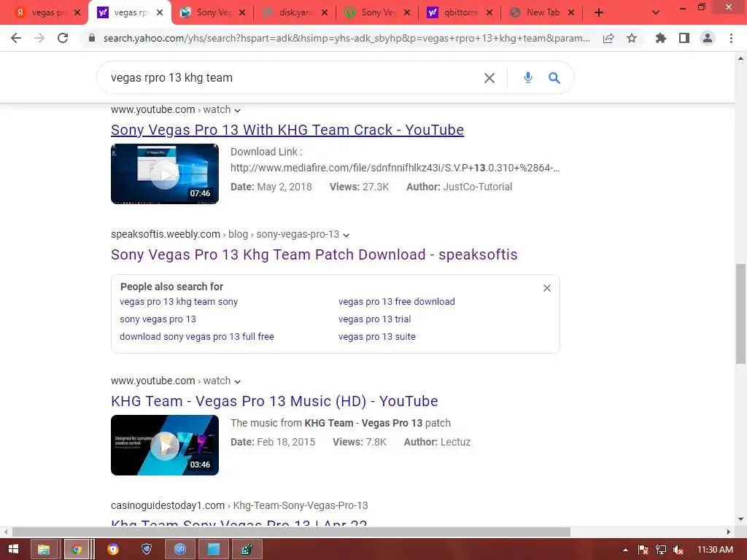Search 'vegas pro 13 trial' suggestion
Viewport: 747px width, 560px height.
pos(374,319)
